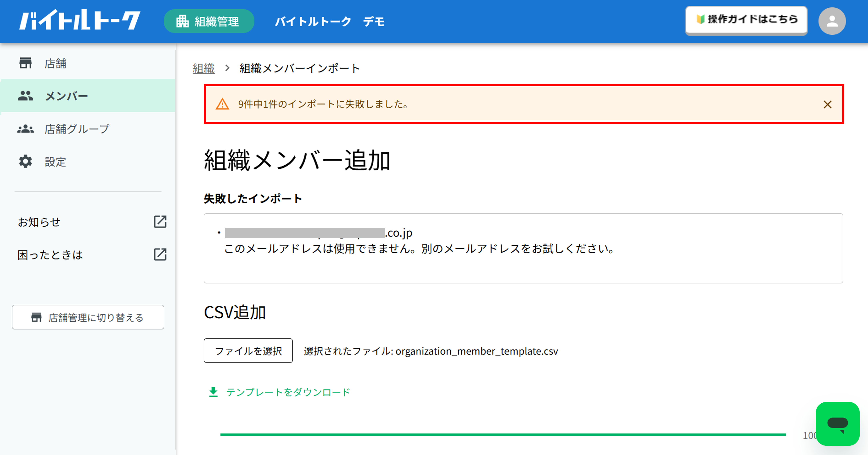Viewport: 868px width, 455px height.
Task: Open 設定 in the sidebar
Action: [x=88, y=162]
